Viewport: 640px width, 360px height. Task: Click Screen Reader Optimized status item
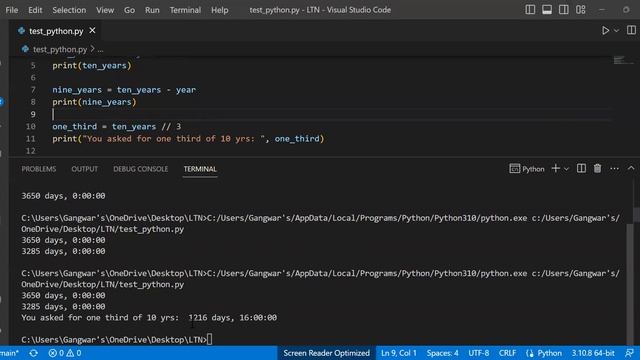tap(326, 353)
